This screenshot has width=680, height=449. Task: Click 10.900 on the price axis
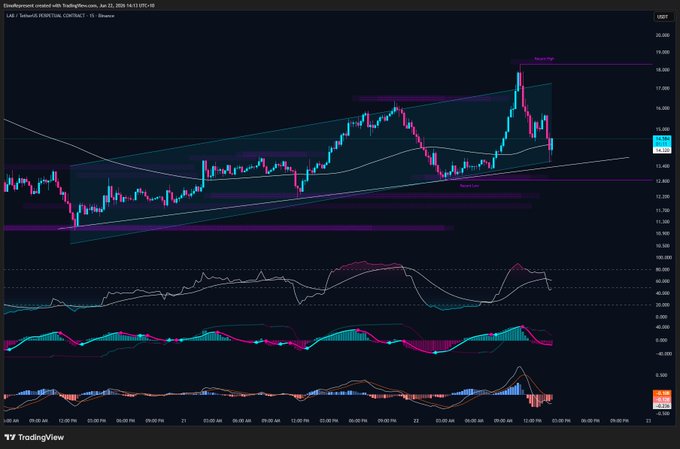click(663, 233)
